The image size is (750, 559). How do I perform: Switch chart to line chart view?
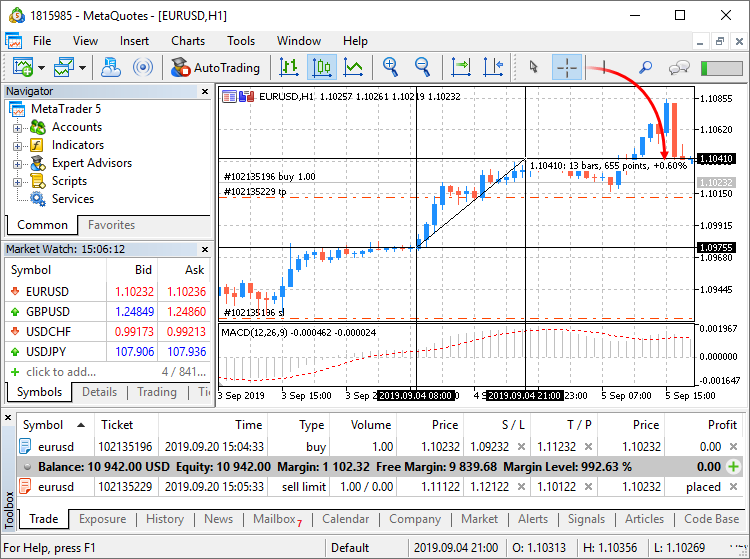click(353, 67)
